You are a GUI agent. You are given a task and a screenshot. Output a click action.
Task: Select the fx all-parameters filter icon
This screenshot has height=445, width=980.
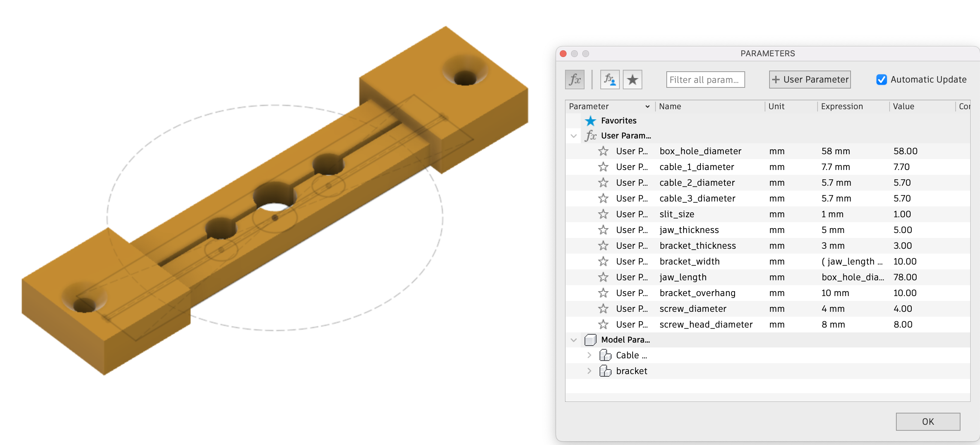click(574, 80)
